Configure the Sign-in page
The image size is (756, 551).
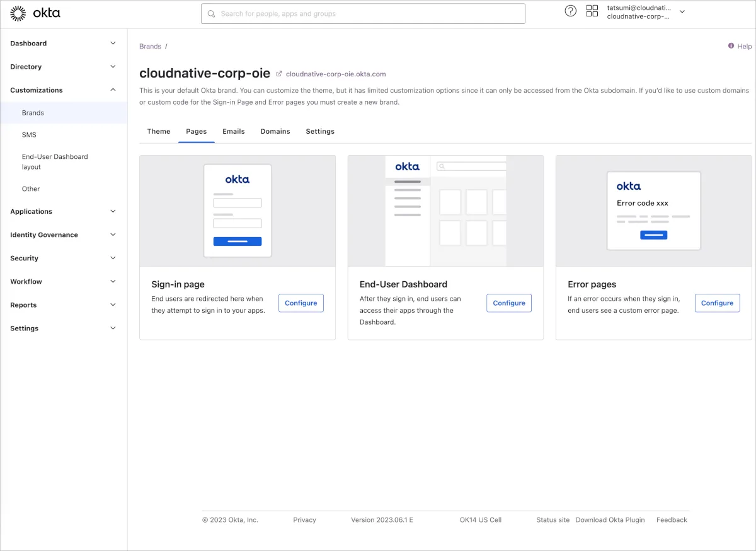click(x=301, y=303)
